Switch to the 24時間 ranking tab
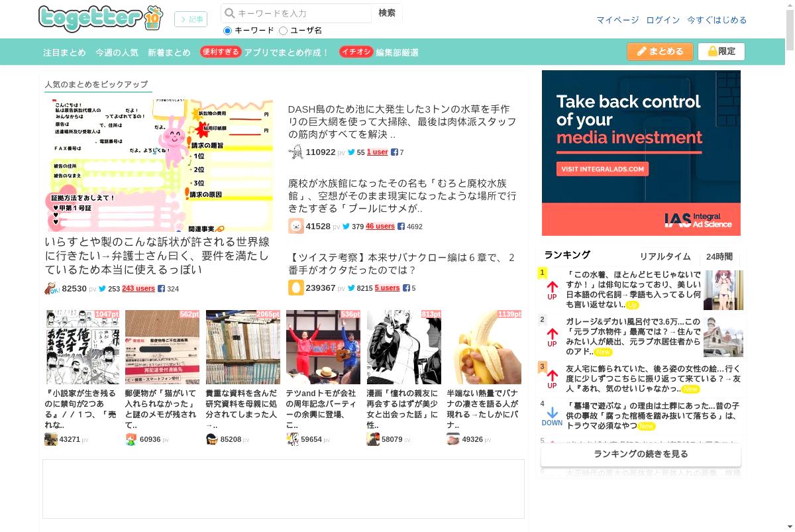The height and width of the screenshot is (532, 795). click(x=719, y=256)
